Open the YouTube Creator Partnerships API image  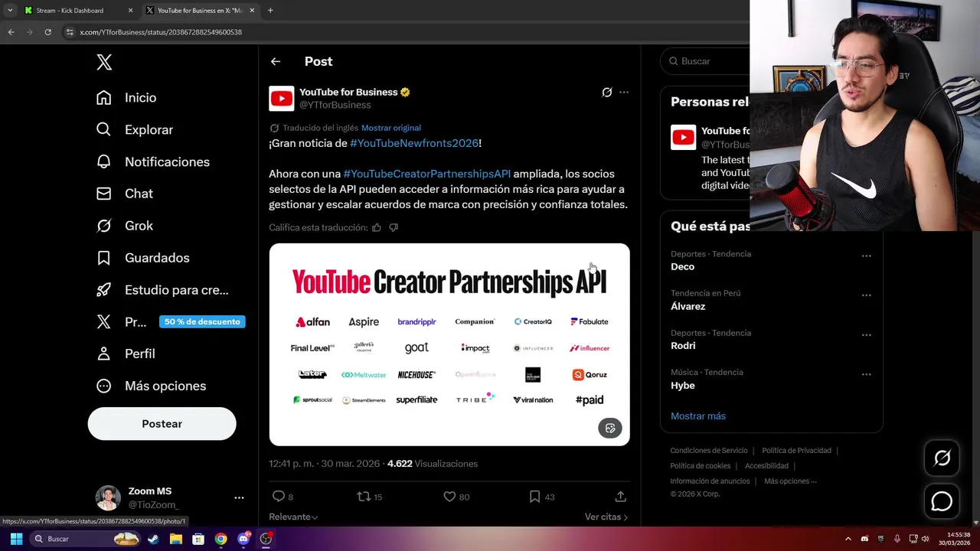[449, 344]
